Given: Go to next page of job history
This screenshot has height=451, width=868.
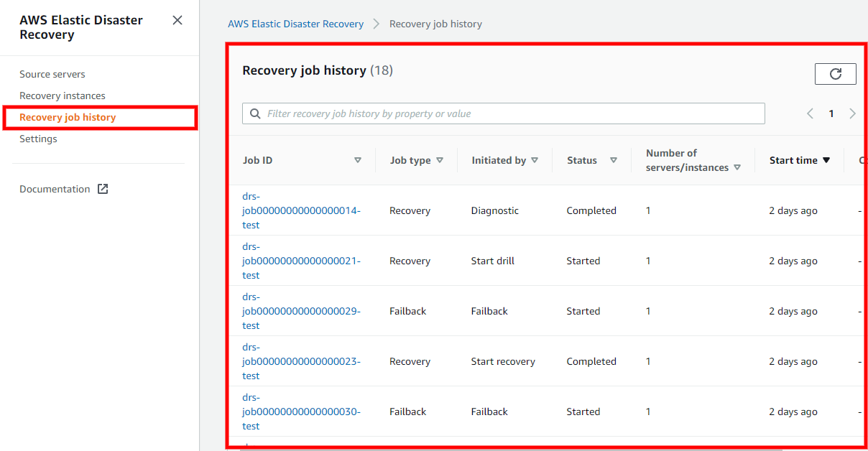Looking at the screenshot, I should 852,113.
